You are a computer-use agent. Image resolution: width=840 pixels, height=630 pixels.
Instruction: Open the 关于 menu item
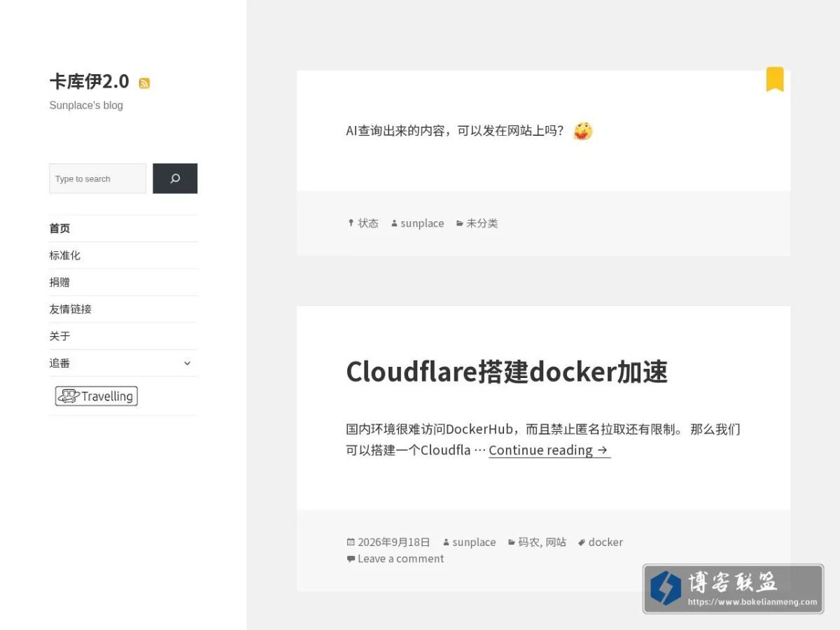pos(59,336)
